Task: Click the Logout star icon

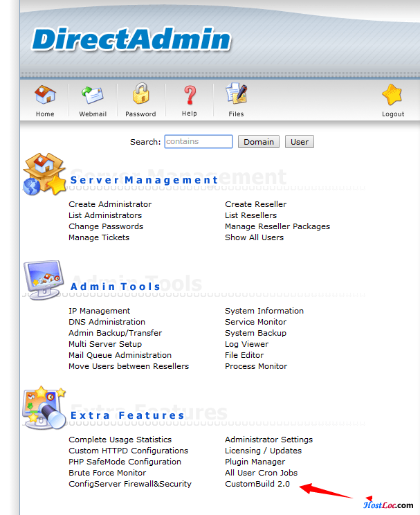Action: pos(392,95)
